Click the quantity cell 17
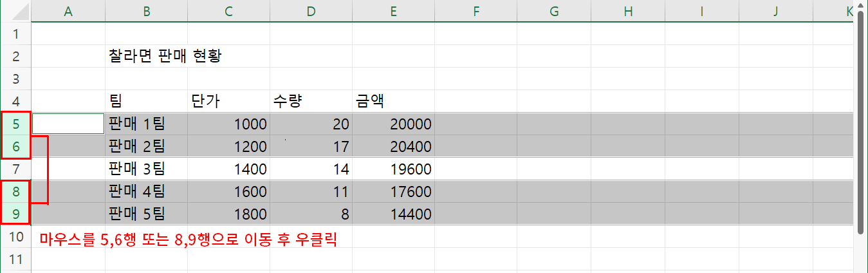868x273 pixels. pos(311,146)
